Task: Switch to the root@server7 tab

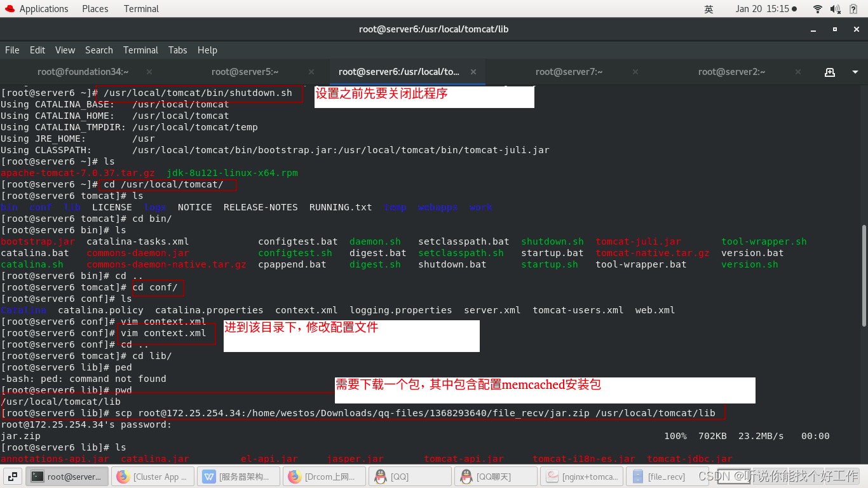Action: tap(569, 72)
